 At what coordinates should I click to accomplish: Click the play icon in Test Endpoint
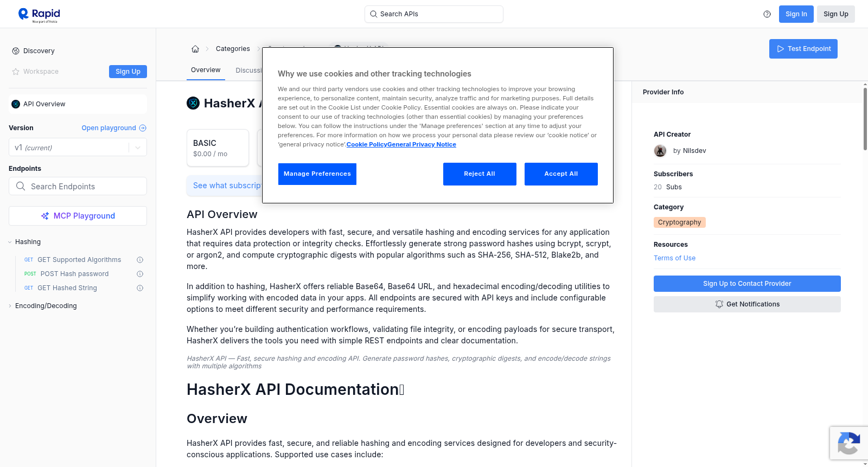[781, 49]
